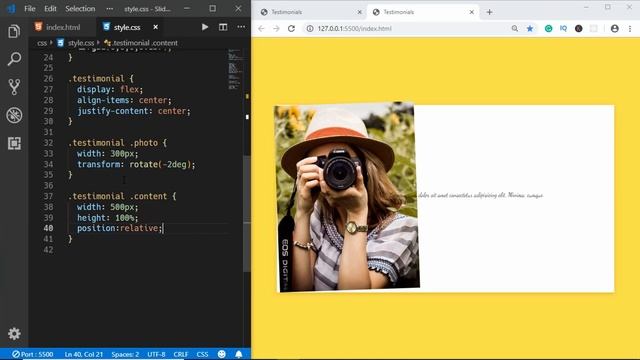Image resolution: width=640 pixels, height=360 pixels.
Task: Change encoding via UTF-8 status
Action: (156, 354)
